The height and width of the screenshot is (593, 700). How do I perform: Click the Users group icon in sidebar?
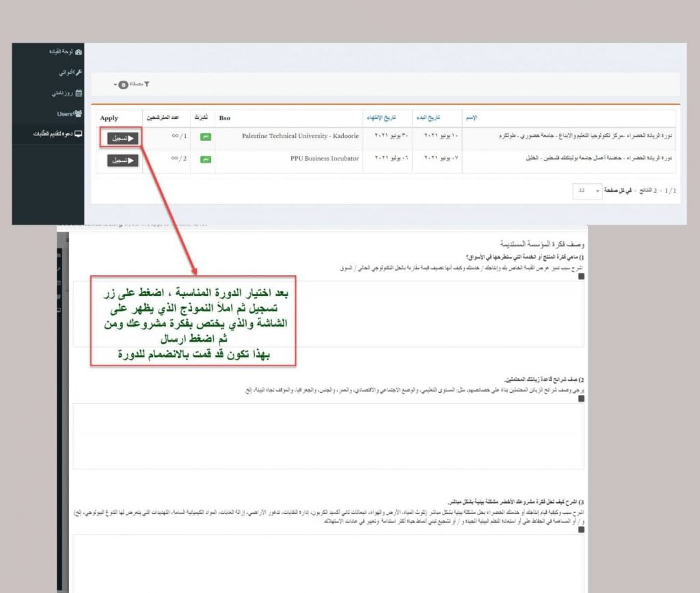coord(78,113)
